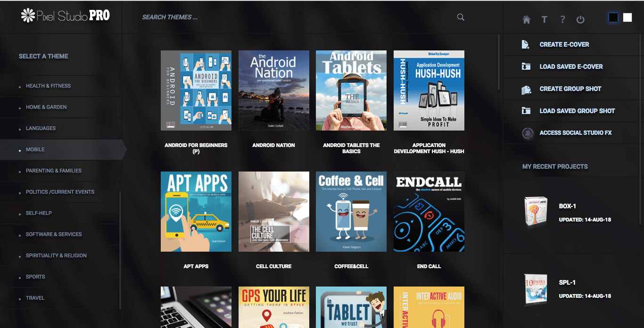
Task: Click the CELL CULTURE caption text
Action: [x=274, y=266]
